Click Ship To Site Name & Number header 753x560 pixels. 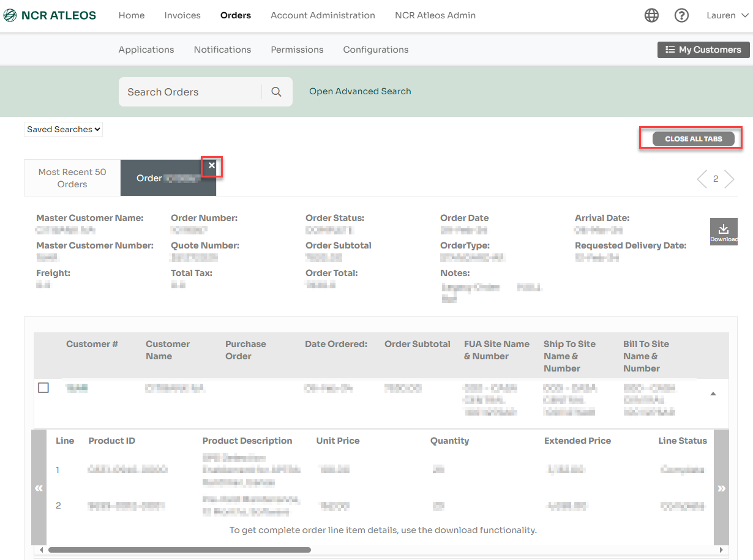click(569, 356)
